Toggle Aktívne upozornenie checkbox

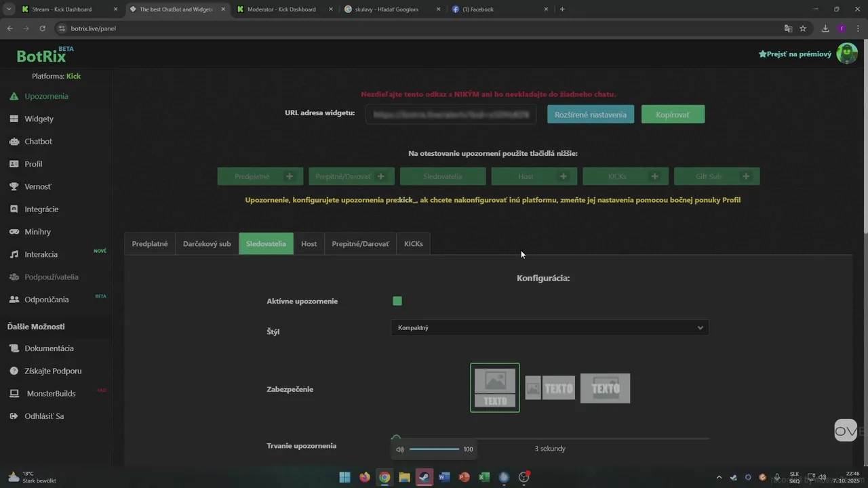pos(397,301)
